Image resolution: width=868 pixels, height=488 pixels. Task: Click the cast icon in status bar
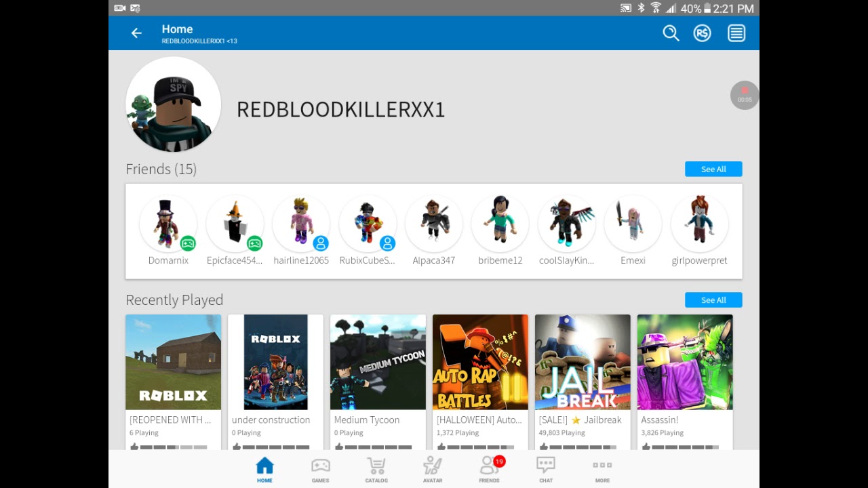pyautogui.click(x=626, y=8)
